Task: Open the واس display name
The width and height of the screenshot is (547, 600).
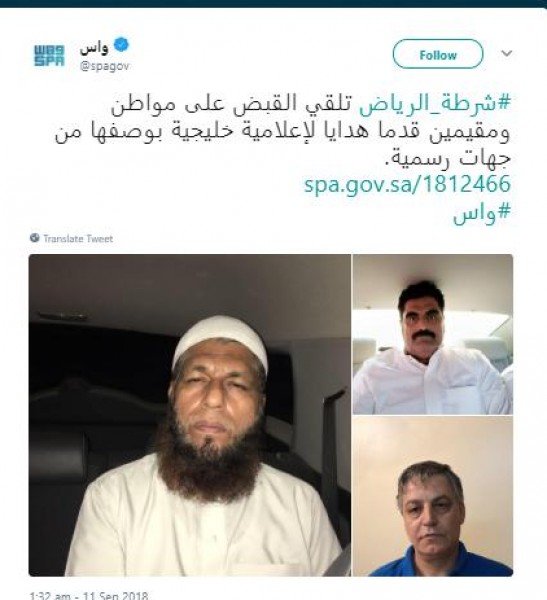Action: 94,47
